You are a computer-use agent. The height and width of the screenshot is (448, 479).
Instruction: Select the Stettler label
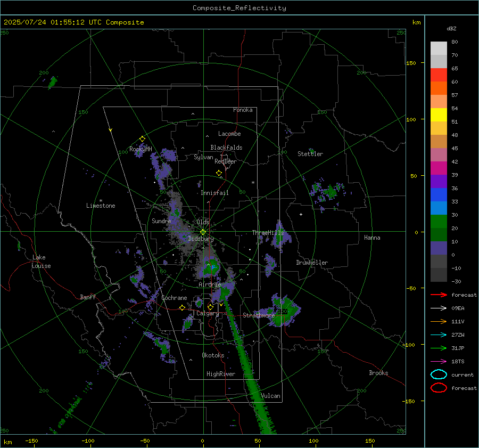(310, 154)
